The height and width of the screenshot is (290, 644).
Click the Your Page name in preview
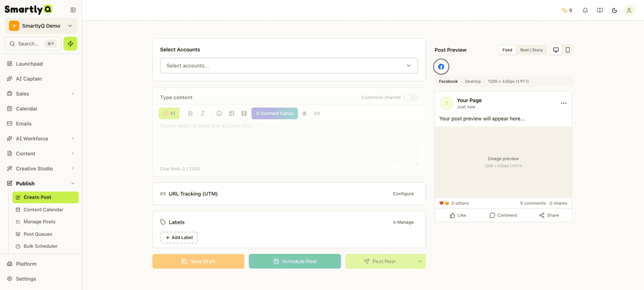click(469, 100)
